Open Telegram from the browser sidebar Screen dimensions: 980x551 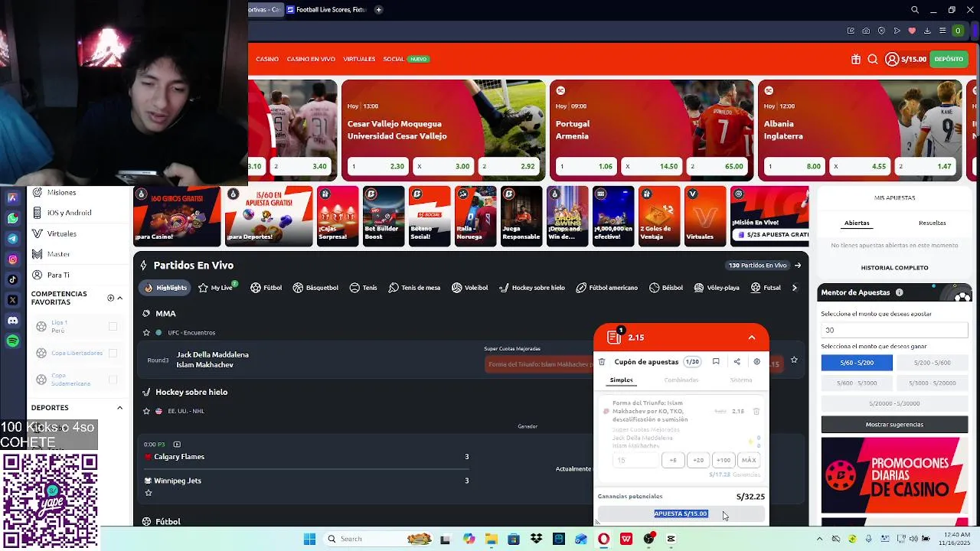tap(12, 239)
